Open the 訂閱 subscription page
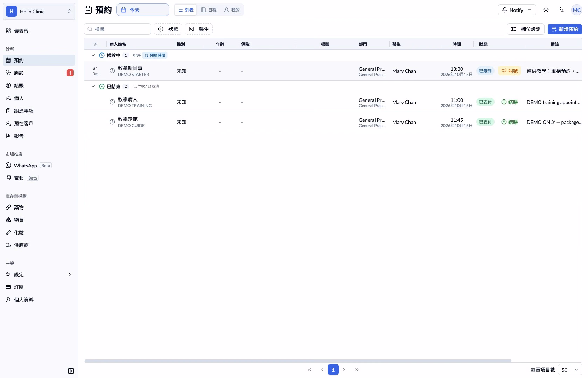The image size is (588, 378). click(39, 287)
